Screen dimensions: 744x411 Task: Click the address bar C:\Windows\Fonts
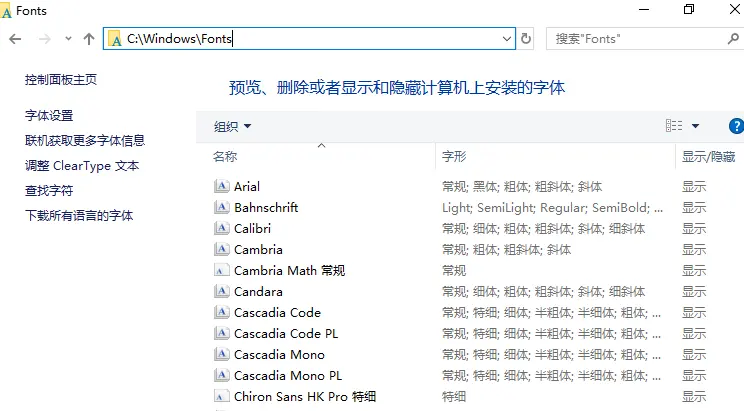coord(308,38)
